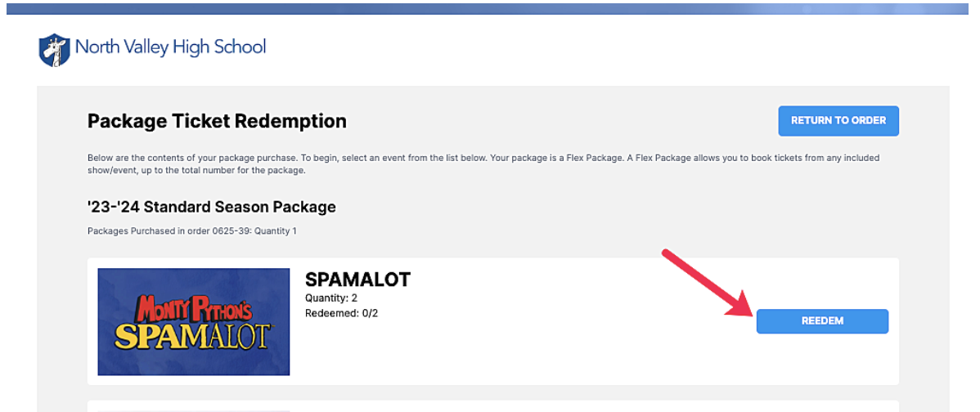Click the yellow SPAMALOT lettering in poster

pyautogui.click(x=192, y=336)
